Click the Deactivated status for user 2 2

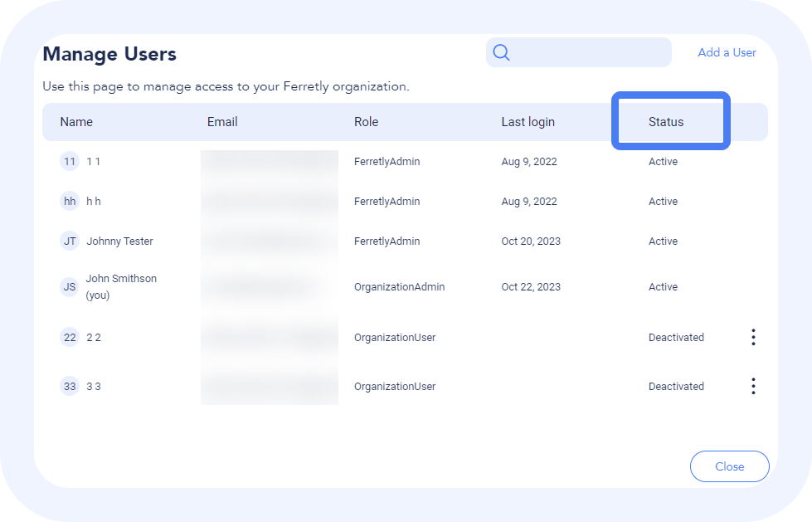[x=676, y=338]
